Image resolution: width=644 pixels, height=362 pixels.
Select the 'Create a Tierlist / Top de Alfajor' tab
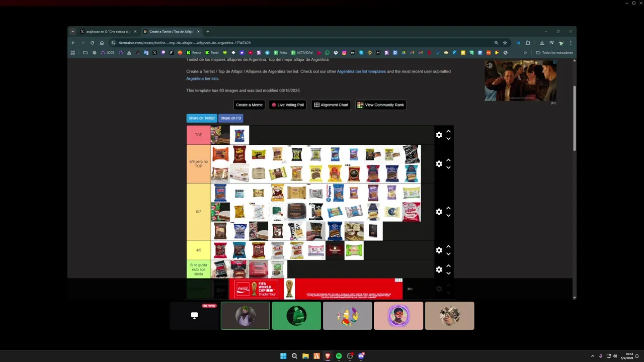[171, 32]
